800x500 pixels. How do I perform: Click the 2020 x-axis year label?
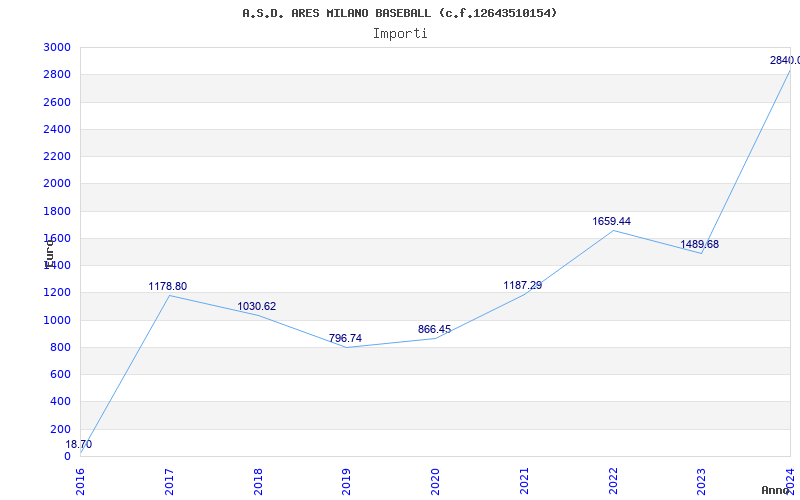tap(436, 481)
